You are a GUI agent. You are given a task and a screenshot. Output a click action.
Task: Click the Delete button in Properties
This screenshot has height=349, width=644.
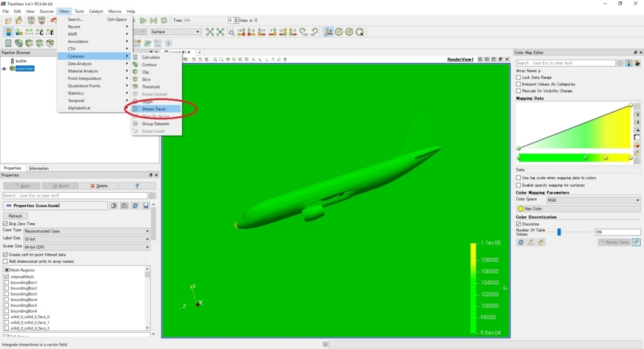tap(99, 186)
